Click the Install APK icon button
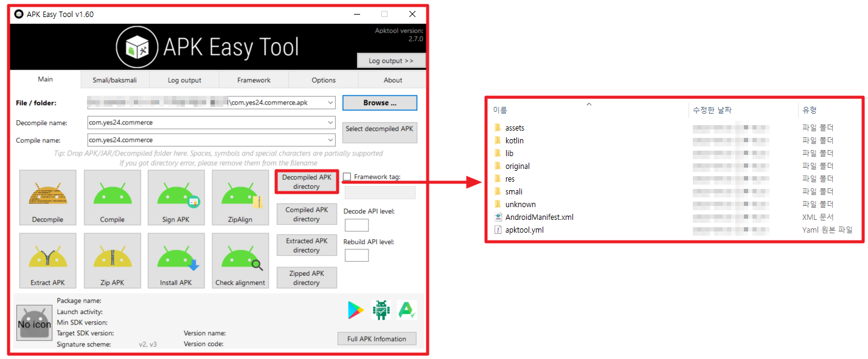Screen dimensions: 868x359 (176, 261)
